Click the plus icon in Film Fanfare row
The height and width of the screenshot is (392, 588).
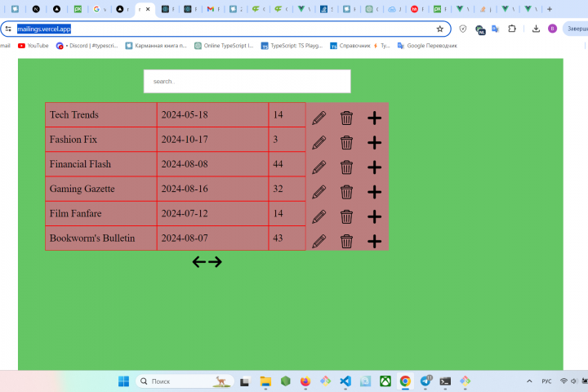(x=374, y=216)
